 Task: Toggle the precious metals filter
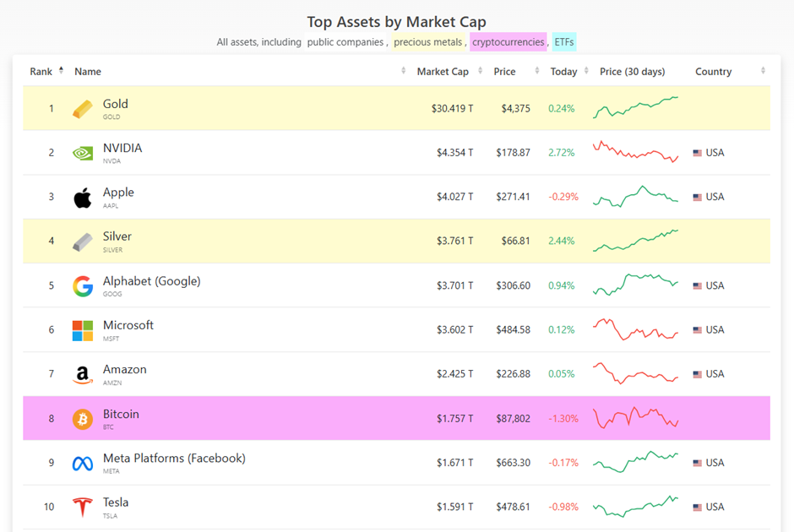pos(428,41)
